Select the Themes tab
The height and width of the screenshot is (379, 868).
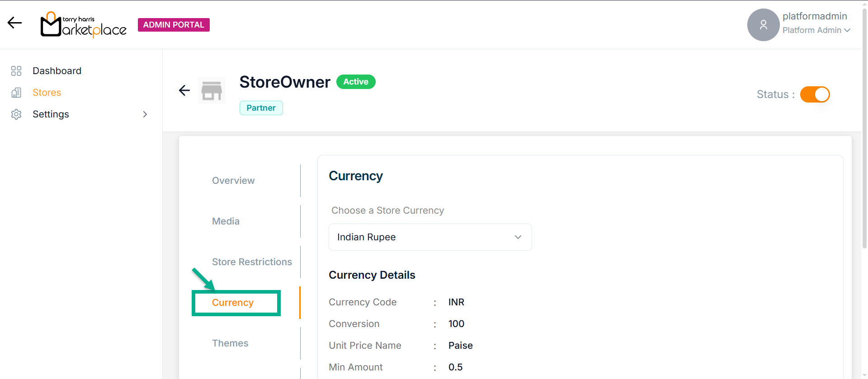(x=230, y=343)
